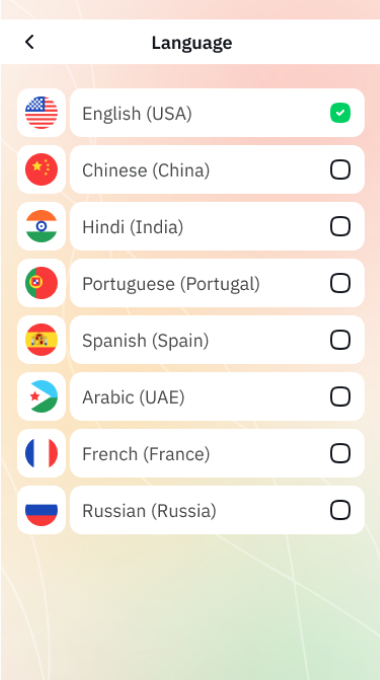Uncheck the English (USA) checkbox

[340, 113]
